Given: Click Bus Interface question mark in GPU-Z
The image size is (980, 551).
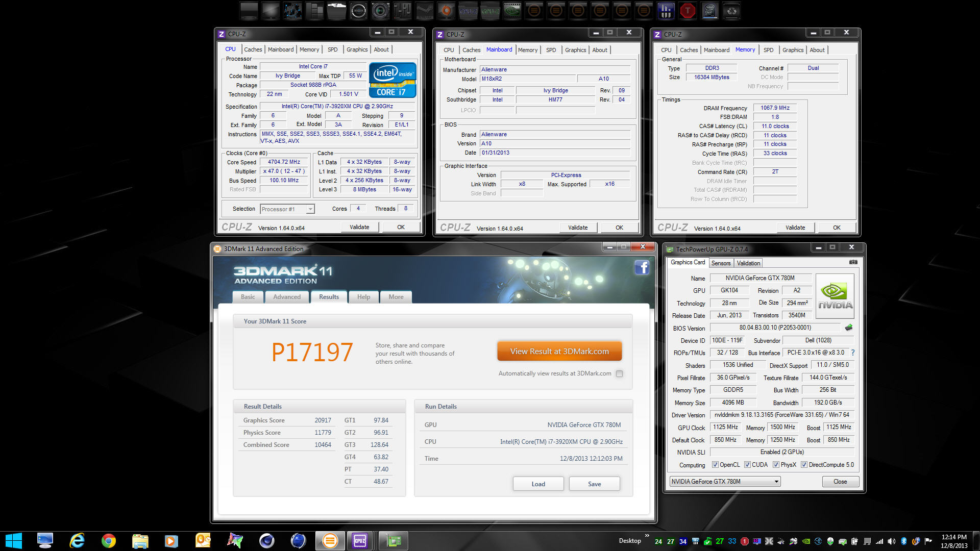Looking at the screenshot, I should pos(852,353).
